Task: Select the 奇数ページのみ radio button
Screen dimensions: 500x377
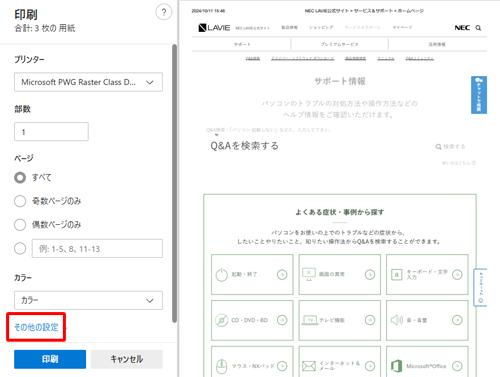Action: click(20, 201)
